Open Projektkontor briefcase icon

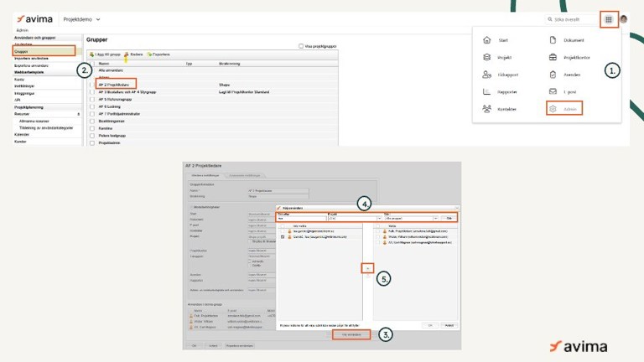(553, 57)
